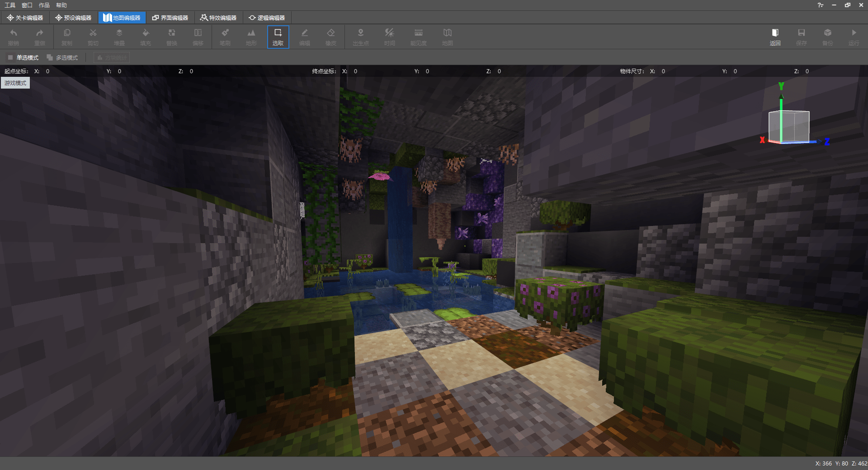
Task: Open the 能见度 visibility setting tool
Action: click(419, 37)
